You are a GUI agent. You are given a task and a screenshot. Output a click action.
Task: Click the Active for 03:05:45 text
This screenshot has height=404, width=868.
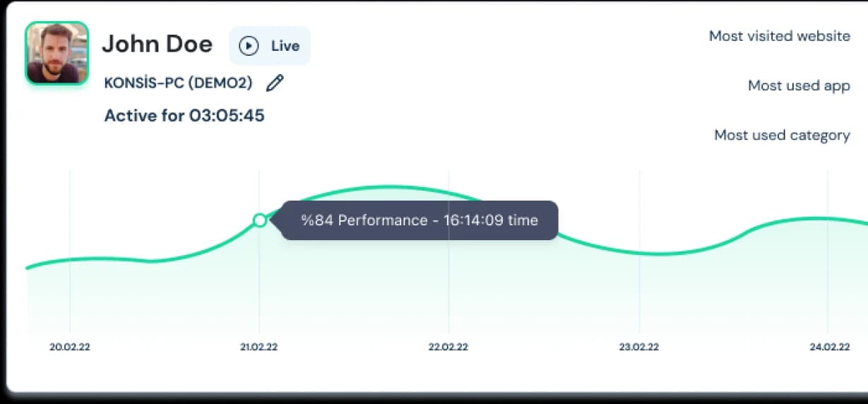184,115
